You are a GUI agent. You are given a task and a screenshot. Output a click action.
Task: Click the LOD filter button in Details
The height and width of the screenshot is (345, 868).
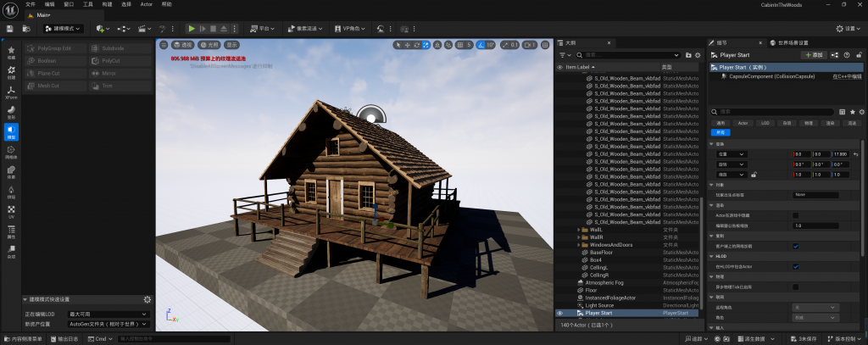[x=765, y=123]
